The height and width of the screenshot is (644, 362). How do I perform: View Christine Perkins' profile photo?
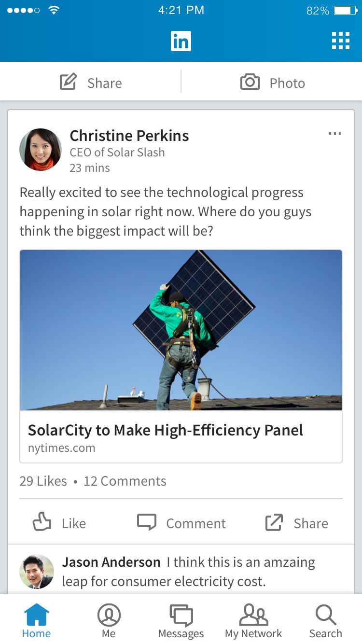pyautogui.click(x=41, y=150)
